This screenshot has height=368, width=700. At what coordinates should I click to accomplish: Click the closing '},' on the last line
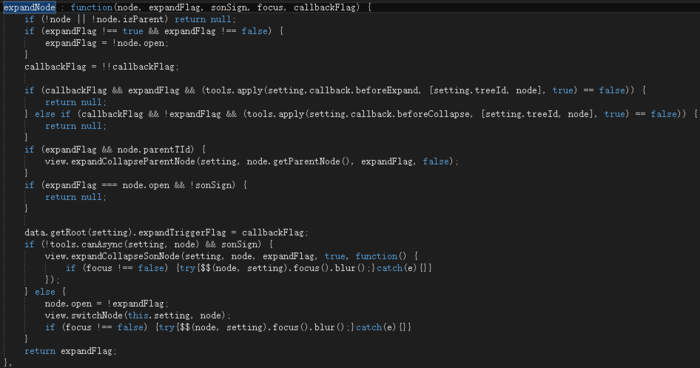pyautogui.click(x=7, y=362)
